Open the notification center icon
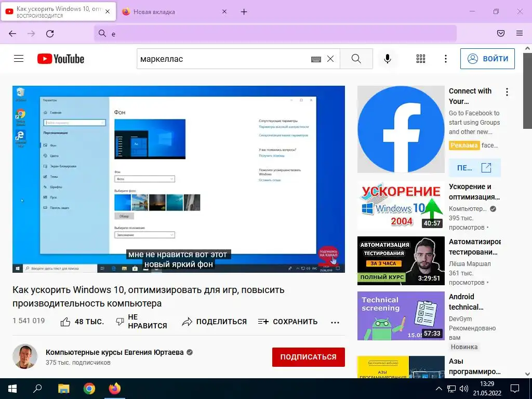The height and width of the screenshot is (399, 532). click(x=515, y=389)
